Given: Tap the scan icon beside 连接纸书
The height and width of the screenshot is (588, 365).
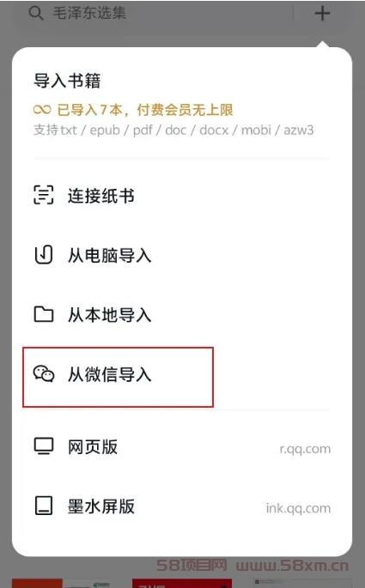Looking at the screenshot, I should pos(44,196).
